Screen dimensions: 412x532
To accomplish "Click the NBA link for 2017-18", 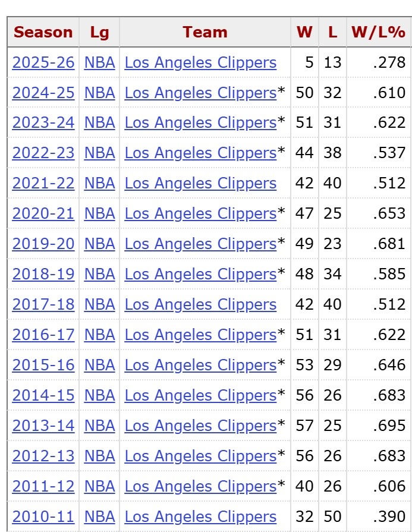I will point(99,304).
